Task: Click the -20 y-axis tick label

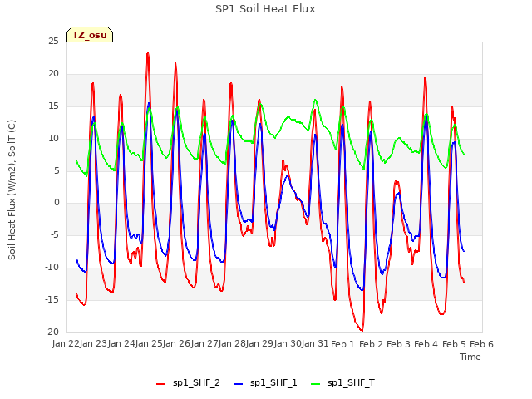Action: pos(52,332)
